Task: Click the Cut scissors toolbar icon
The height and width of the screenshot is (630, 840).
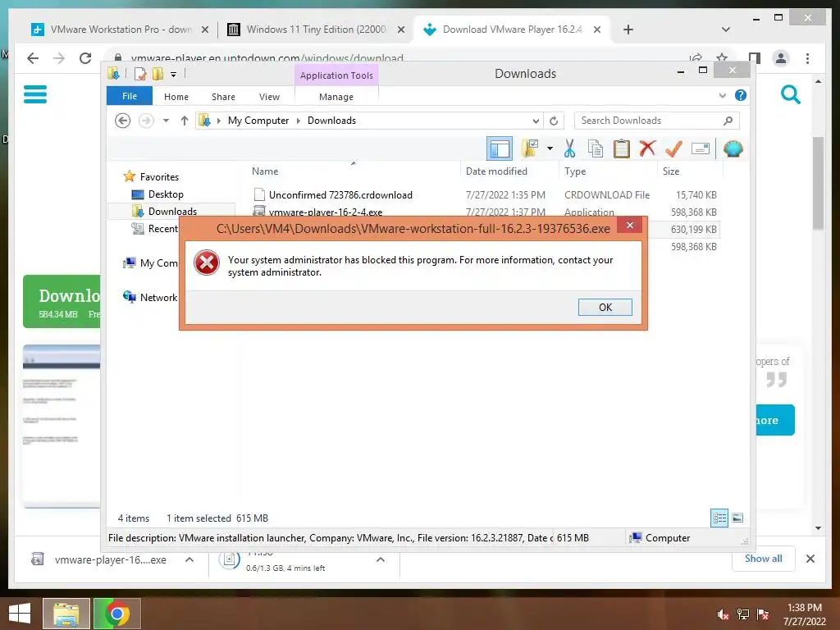Action: coord(569,148)
